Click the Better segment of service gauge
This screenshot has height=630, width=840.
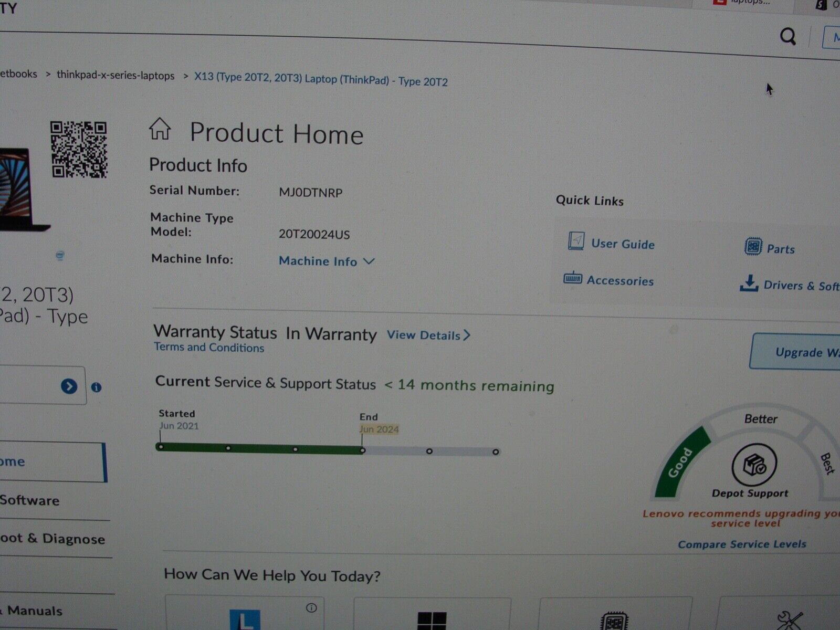tap(761, 419)
